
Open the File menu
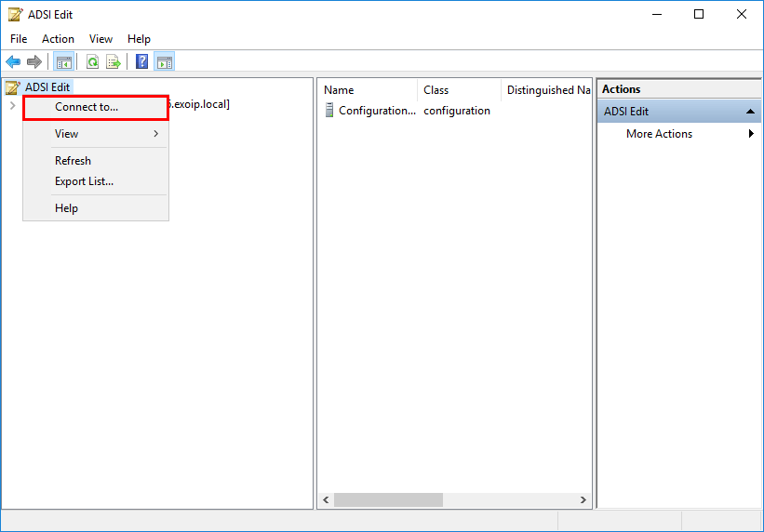point(19,39)
